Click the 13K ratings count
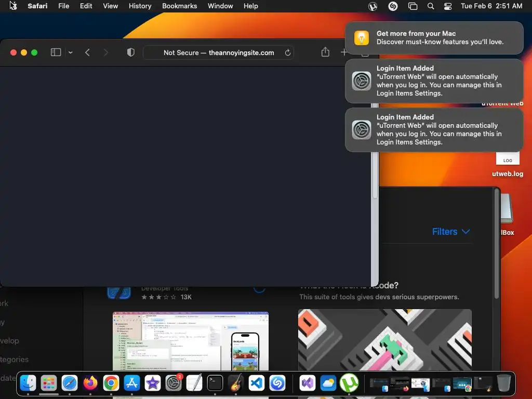Viewport: 532px width, 399px height. coord(186,297)
